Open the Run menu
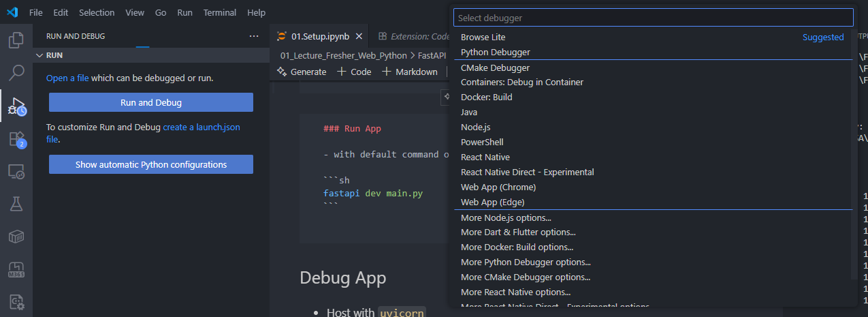Viewport: 868px width, 317px height. click(184, 12)
